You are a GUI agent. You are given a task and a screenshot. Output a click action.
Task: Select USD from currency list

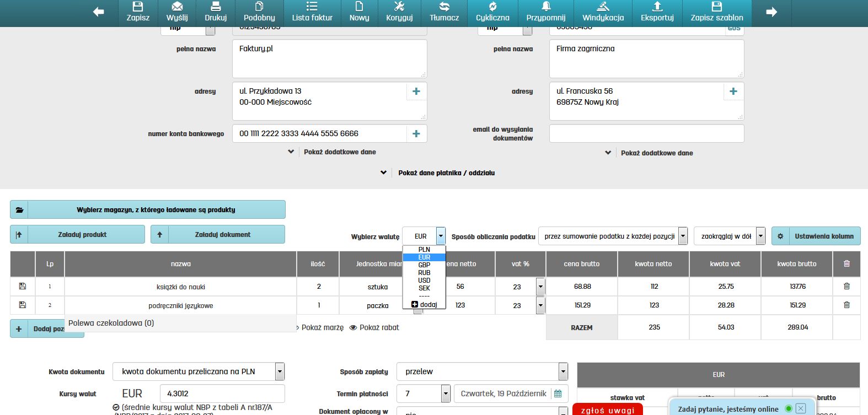tap(424, 281)
